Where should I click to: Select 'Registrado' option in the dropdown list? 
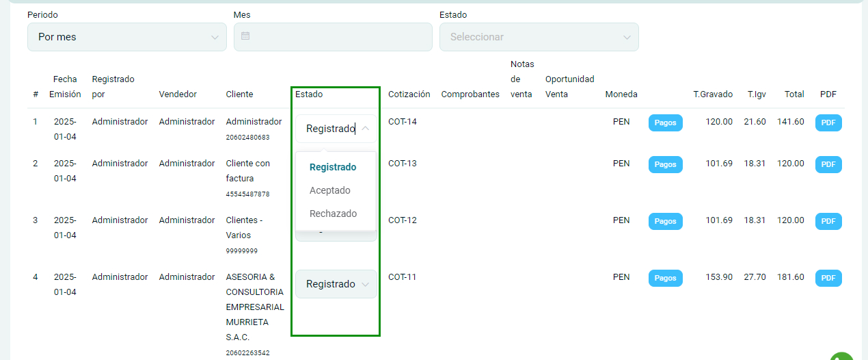333,167
